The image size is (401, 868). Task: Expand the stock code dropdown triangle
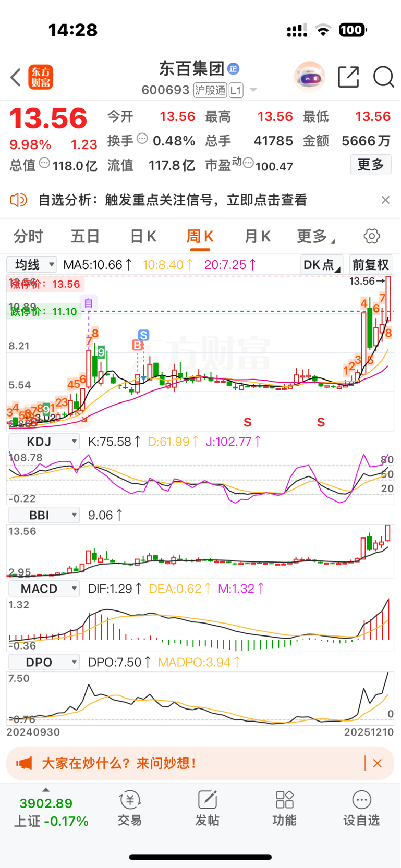(x=253, y=90)
